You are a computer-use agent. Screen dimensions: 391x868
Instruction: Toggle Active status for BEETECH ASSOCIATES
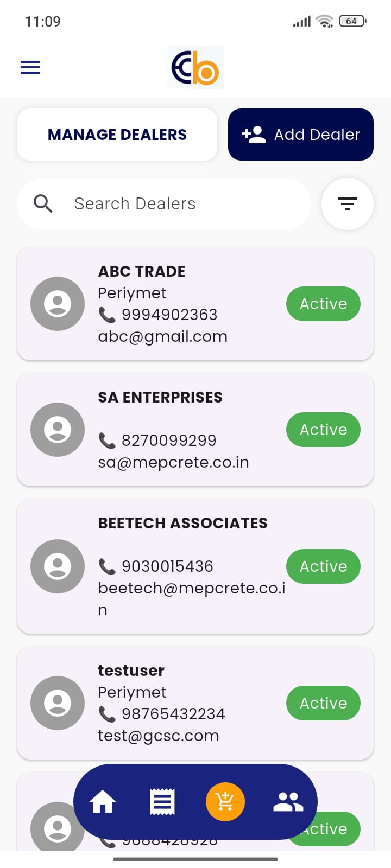(323, 566)
